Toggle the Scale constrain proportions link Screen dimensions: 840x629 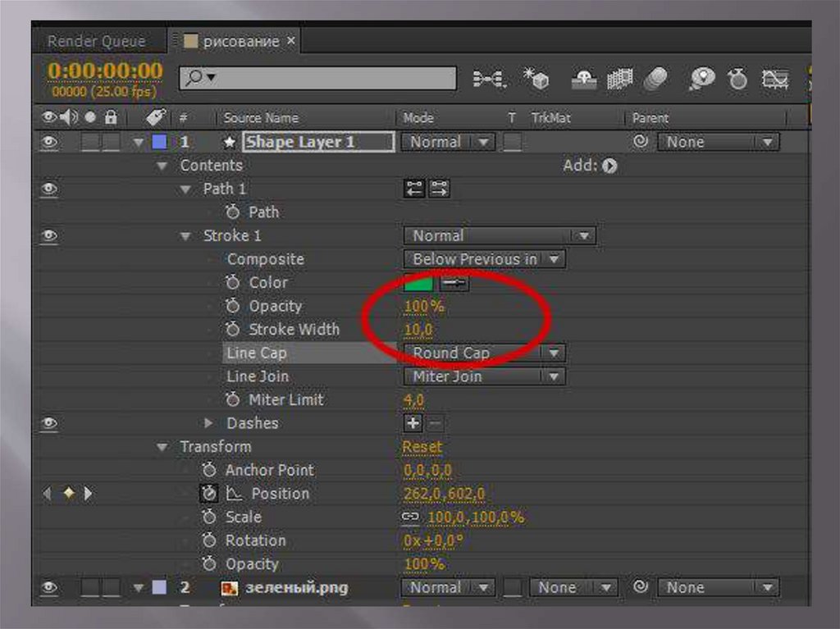(410, 516)
